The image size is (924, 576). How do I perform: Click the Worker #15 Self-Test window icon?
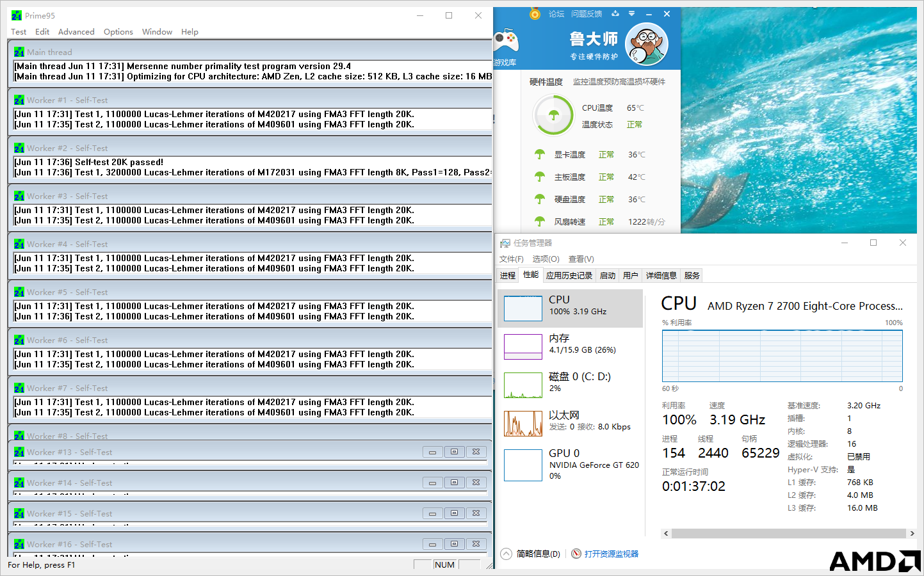click(19, 513)
